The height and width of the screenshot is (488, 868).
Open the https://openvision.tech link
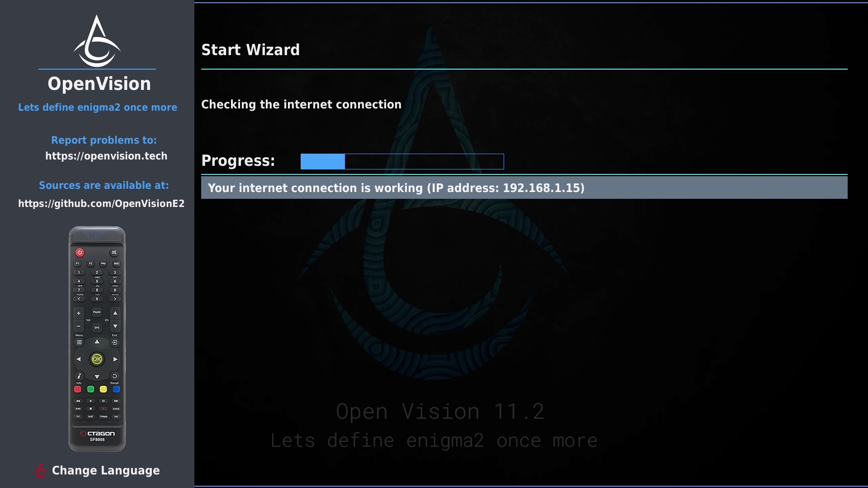tap(106, 156)
